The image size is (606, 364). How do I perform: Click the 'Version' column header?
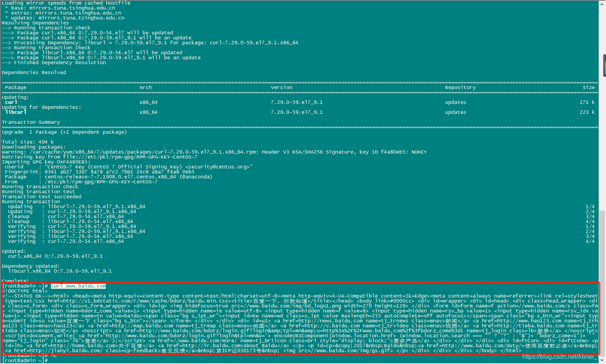[282, 87]
